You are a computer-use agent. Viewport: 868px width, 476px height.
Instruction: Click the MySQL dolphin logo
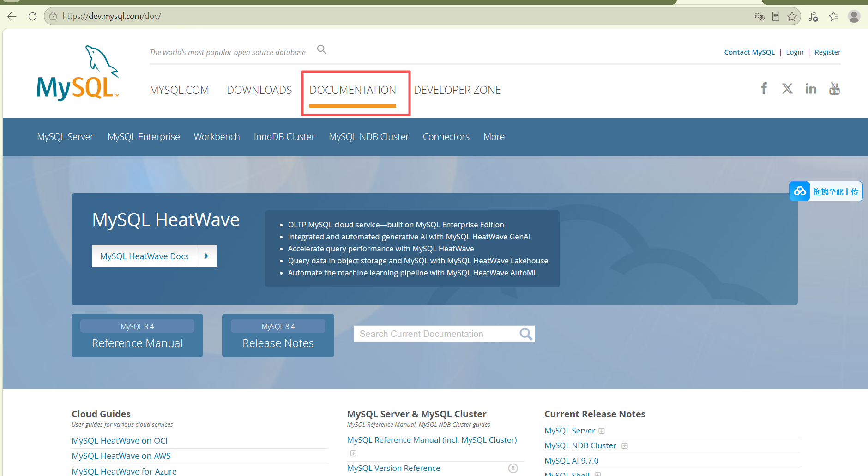tap(78, 73)
